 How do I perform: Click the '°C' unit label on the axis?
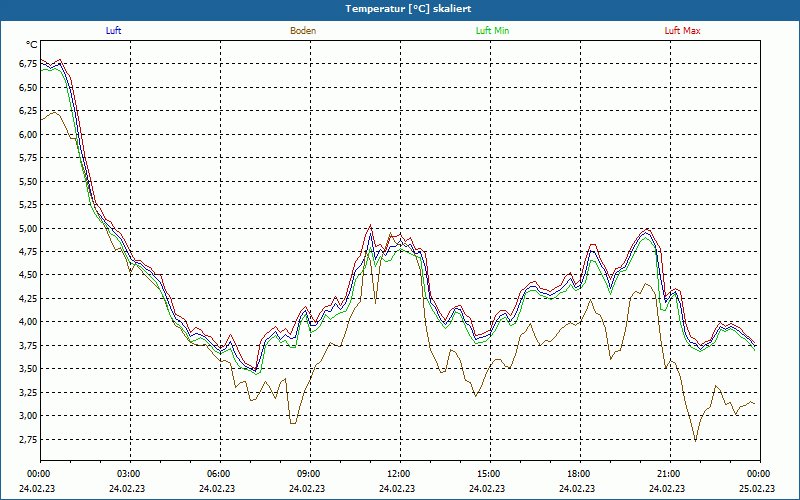point(32,45)
